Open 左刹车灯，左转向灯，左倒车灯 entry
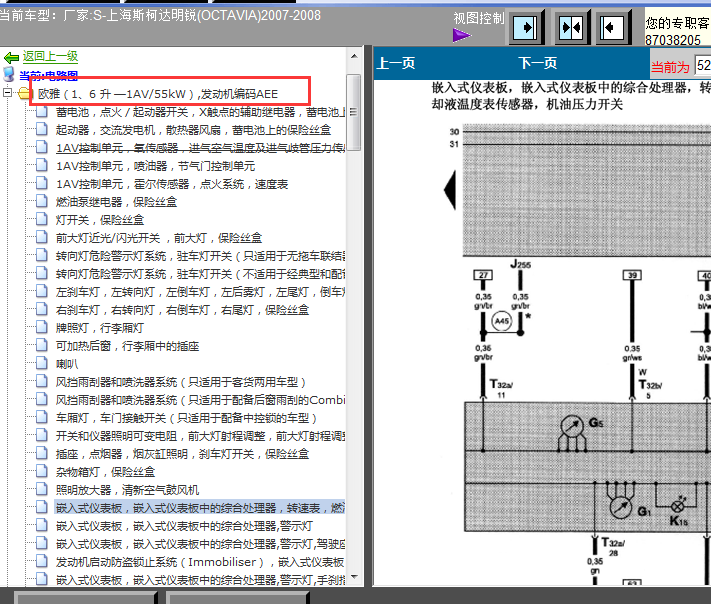The width and height of the screenshot is (711, 604). click(x=200, y=292)
